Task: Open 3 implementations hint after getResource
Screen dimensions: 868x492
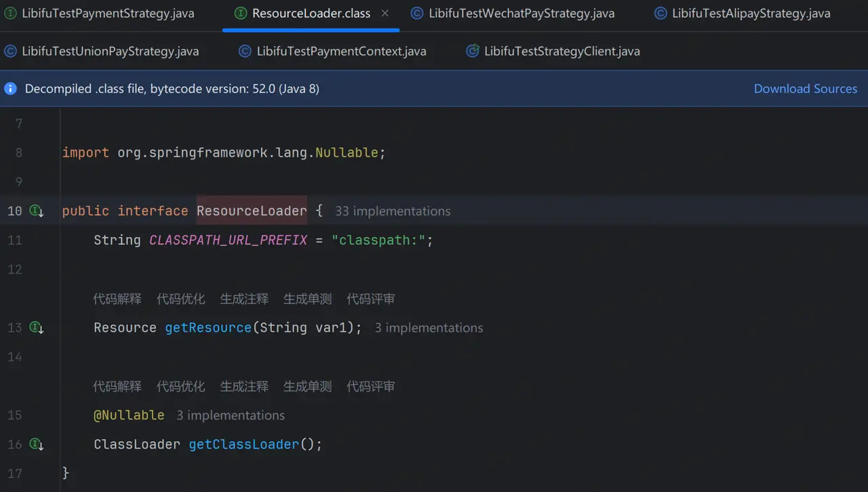Action: (429, 328)
